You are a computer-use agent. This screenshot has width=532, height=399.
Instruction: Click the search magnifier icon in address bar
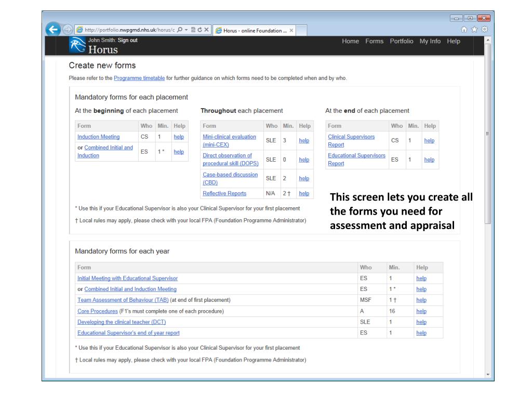click(x=180, y=30)
